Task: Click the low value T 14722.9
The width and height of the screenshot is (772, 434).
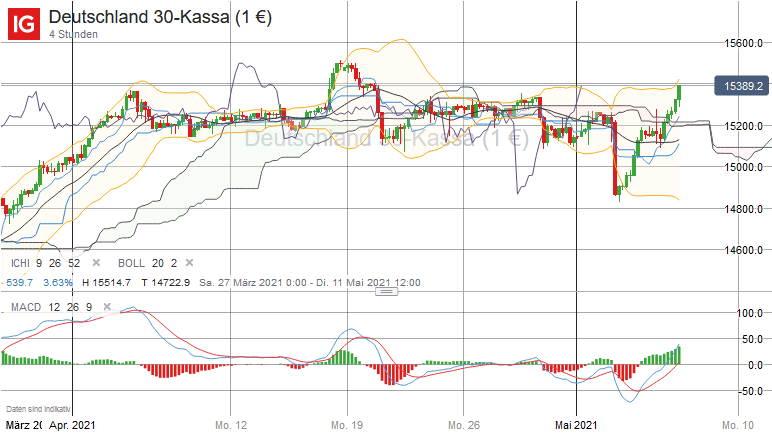Action: click(x=165, y=283)
